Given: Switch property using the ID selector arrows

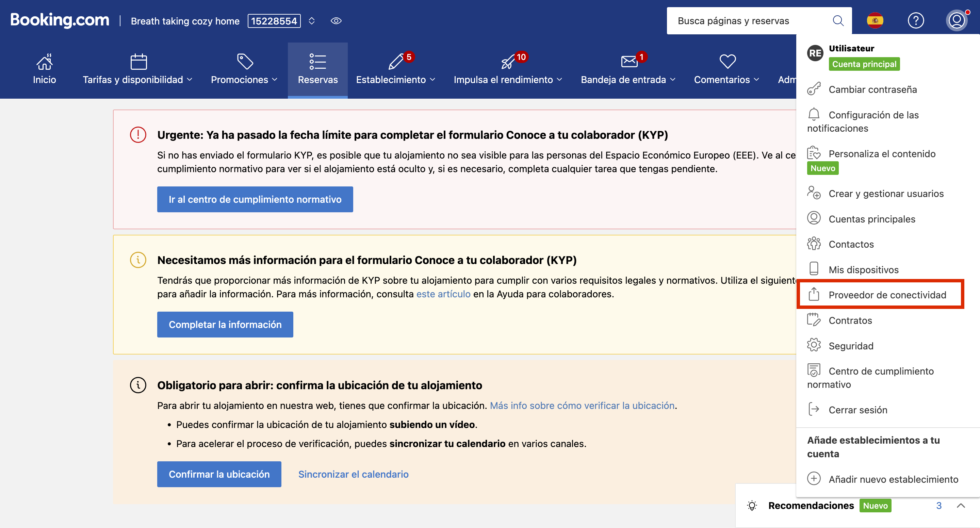Looking at the screenshot, I should tap(312, 21).
